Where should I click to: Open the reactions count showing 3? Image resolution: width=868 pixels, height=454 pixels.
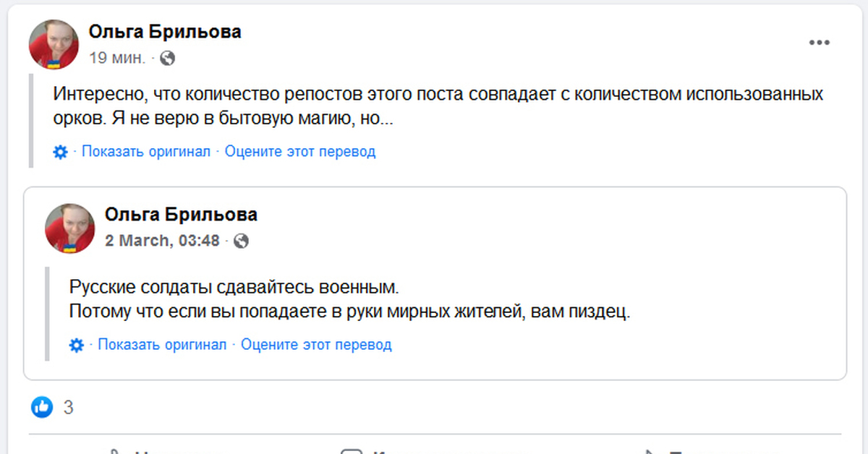click(69, 408)
